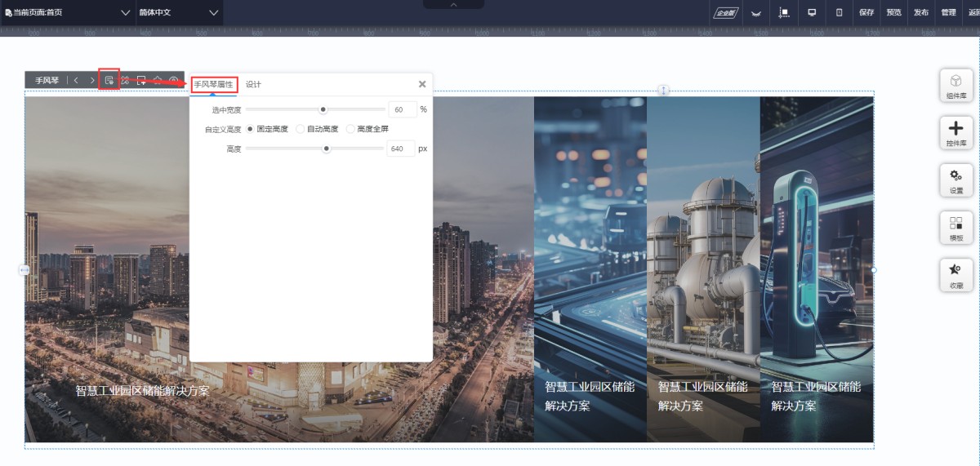Image resolution: width=980 pixels, height=466 pixels.
Task: Click the previous arrow in accordion toolbar
Action: (76, 80)
